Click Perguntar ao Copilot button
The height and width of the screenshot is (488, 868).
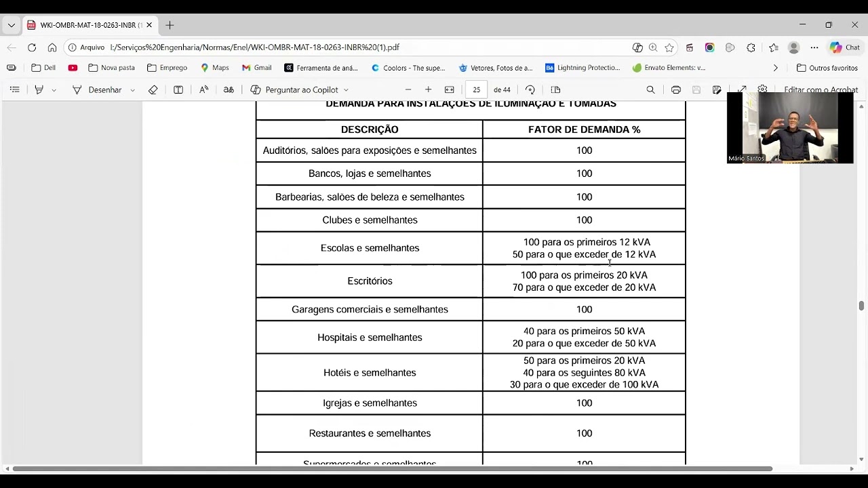(x=294, y=89)
